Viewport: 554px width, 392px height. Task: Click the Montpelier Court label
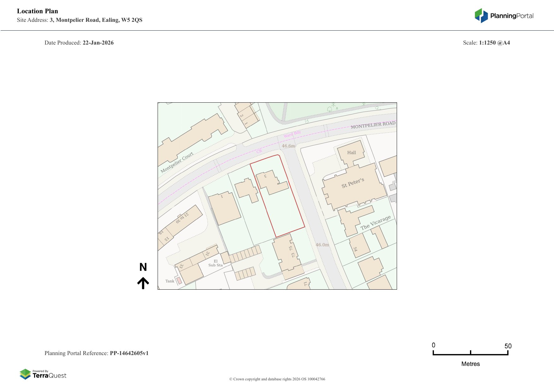coord(177,163)
